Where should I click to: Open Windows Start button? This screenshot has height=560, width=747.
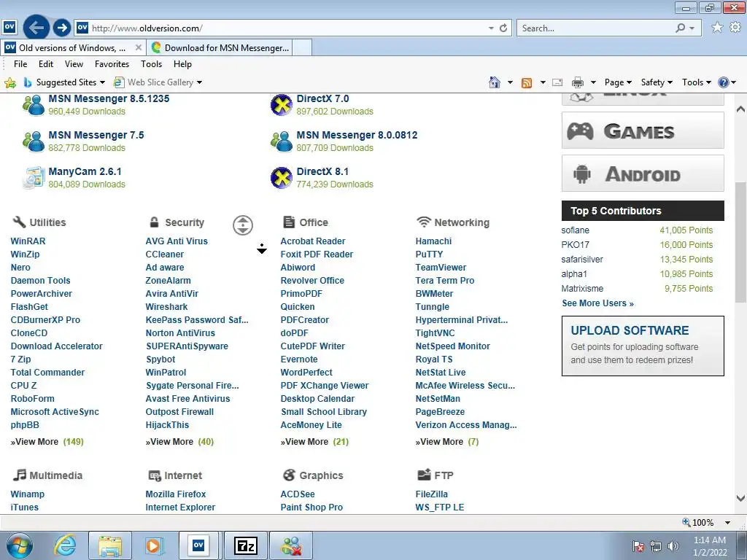[x=20, y=545]
